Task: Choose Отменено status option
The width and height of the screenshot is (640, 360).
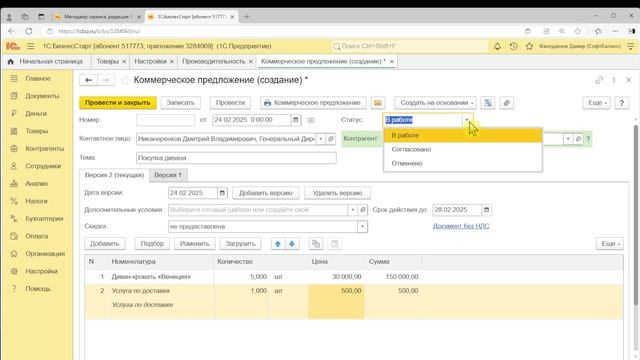Action: coord(463,163)
